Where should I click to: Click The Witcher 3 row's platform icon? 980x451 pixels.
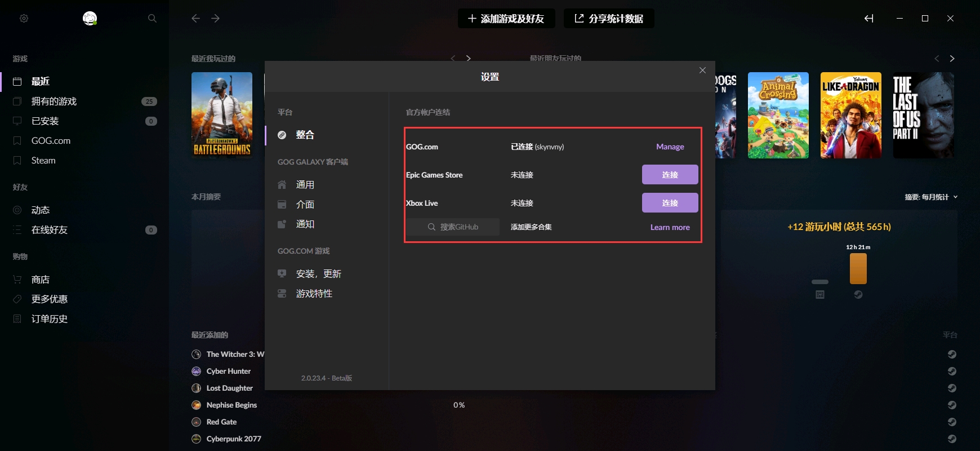coord(952,354)
